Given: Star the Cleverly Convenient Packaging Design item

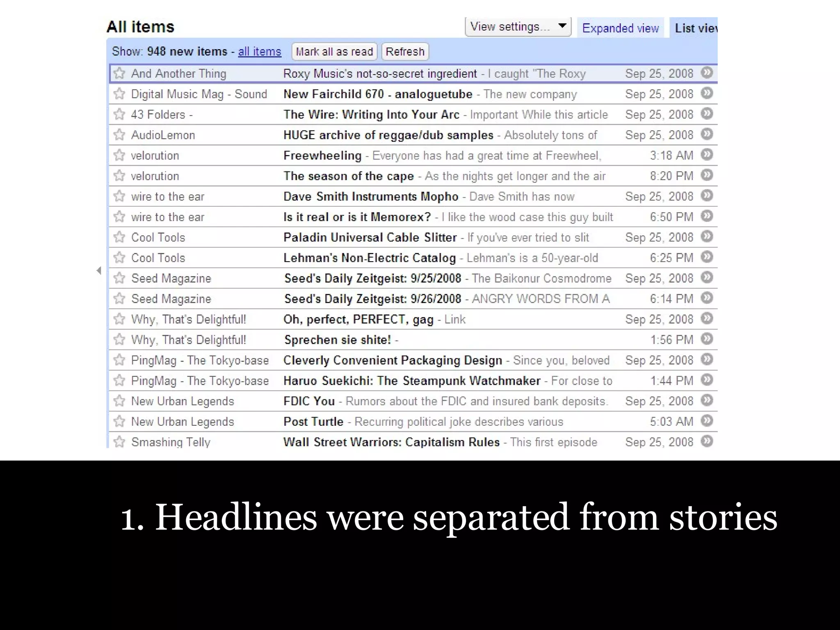Looking at the screenshot, I should coord(119,360).
